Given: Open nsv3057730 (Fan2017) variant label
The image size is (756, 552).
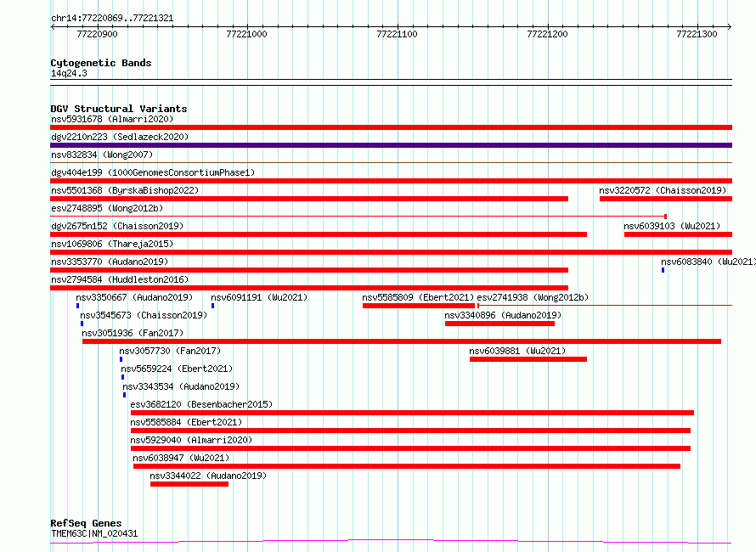Looking at the screenshot, I should point(170,351).
